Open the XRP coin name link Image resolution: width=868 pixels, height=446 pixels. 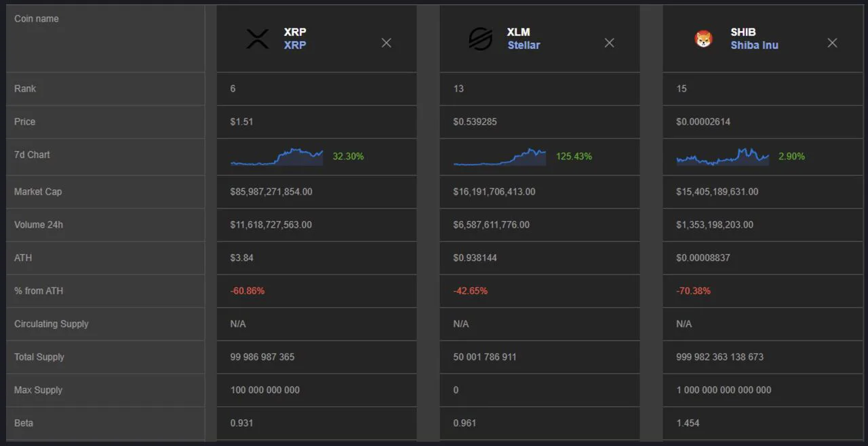[295, 45]
